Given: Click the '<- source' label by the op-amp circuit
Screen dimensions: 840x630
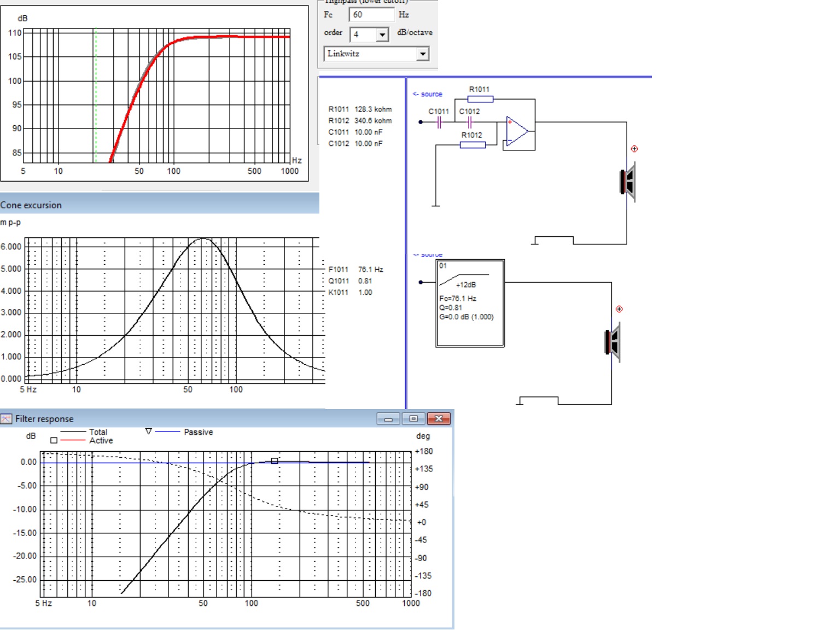Looking at the screenshot, I should click(x=428, y=94).
